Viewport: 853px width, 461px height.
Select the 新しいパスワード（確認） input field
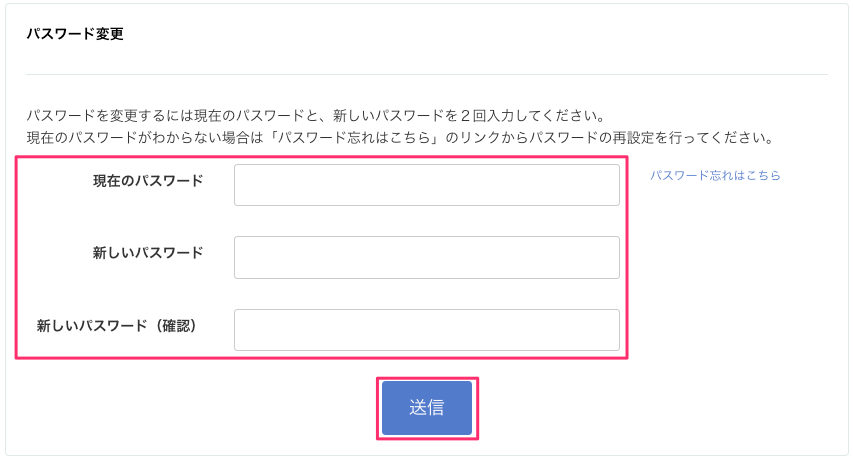426,330
